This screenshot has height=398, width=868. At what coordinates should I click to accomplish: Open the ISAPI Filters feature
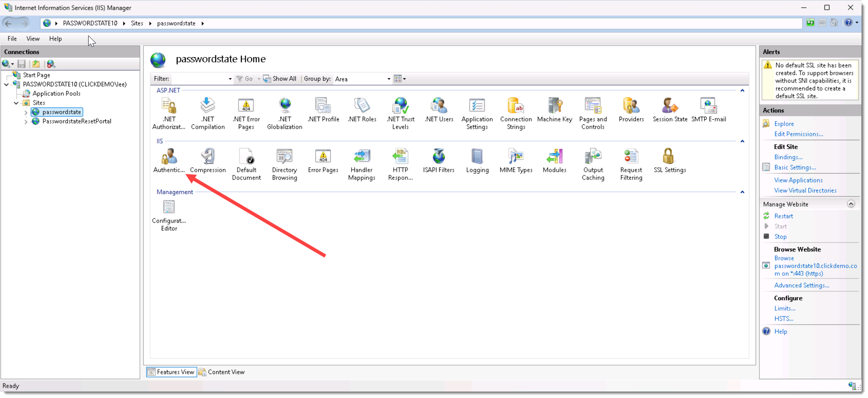click(439, 160)
